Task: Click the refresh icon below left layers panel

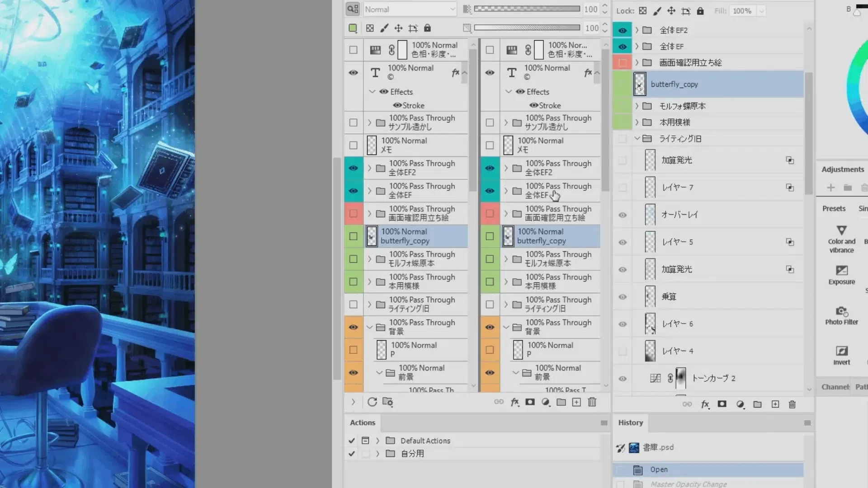Action: 372,402
